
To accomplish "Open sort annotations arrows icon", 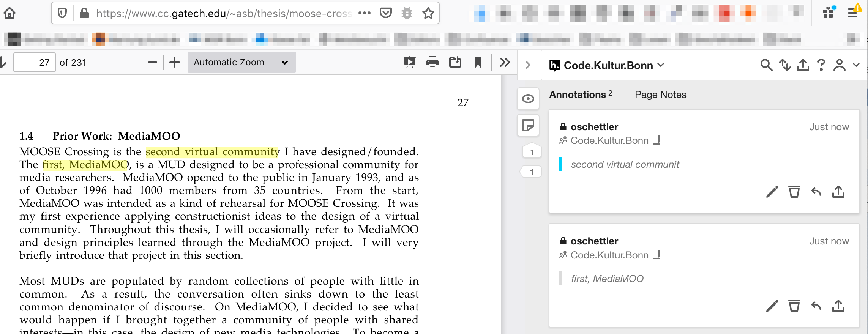I will pyautogui.click(x=784, y=65).
